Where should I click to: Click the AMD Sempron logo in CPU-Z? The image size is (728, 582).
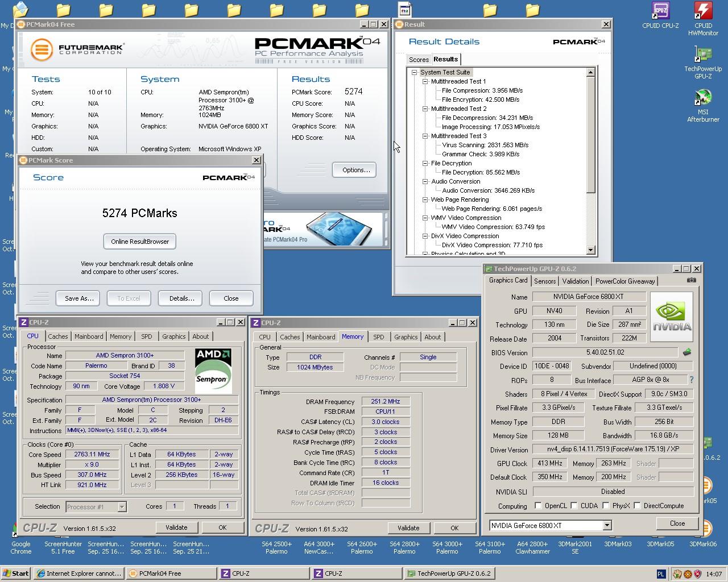coord(213,371)
